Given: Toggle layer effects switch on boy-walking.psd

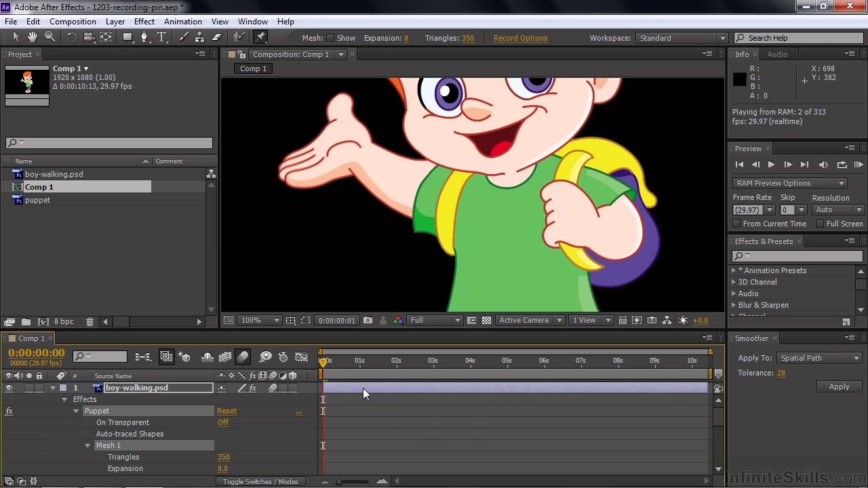Looking at the screenshot, I should (252, 388).
